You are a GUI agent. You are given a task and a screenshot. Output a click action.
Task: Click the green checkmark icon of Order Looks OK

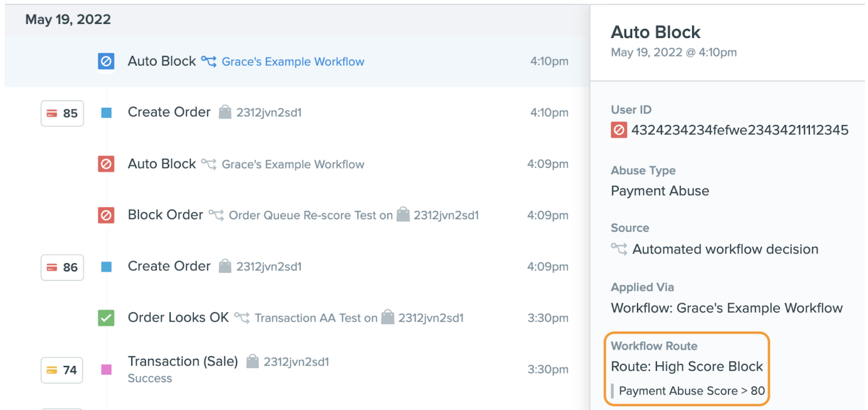point(106,318)
